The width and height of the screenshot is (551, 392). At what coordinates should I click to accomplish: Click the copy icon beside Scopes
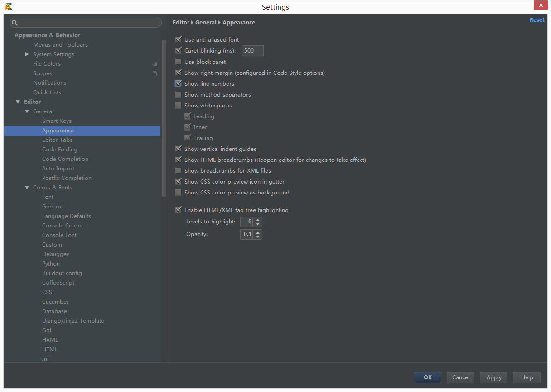[155, 73]
